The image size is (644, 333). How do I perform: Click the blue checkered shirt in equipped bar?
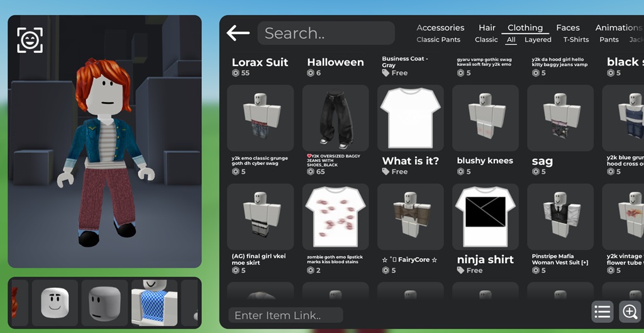pos(155,302)
